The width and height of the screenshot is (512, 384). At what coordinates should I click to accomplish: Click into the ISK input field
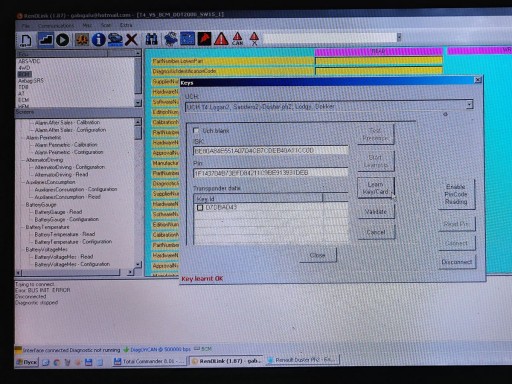pos(271,151)
